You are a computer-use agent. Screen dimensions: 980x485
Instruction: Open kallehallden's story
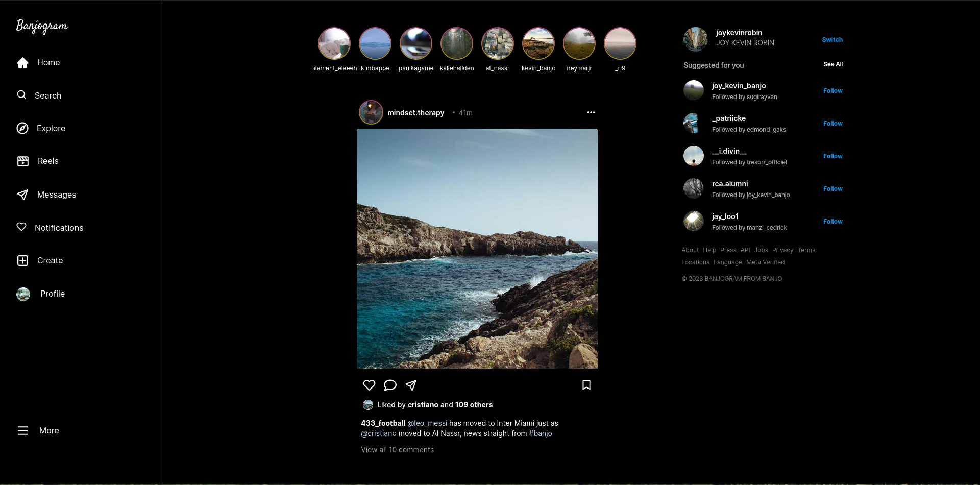click(x=457, y=43)
